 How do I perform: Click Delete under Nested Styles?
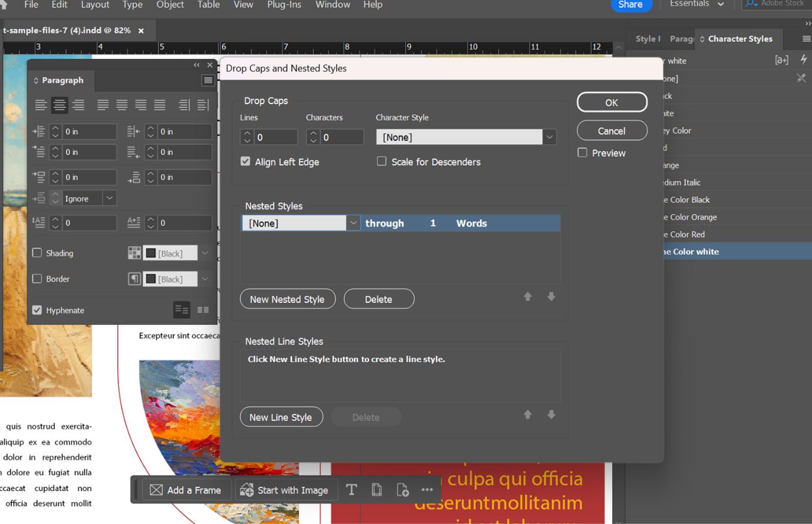[x=378, y=299]
